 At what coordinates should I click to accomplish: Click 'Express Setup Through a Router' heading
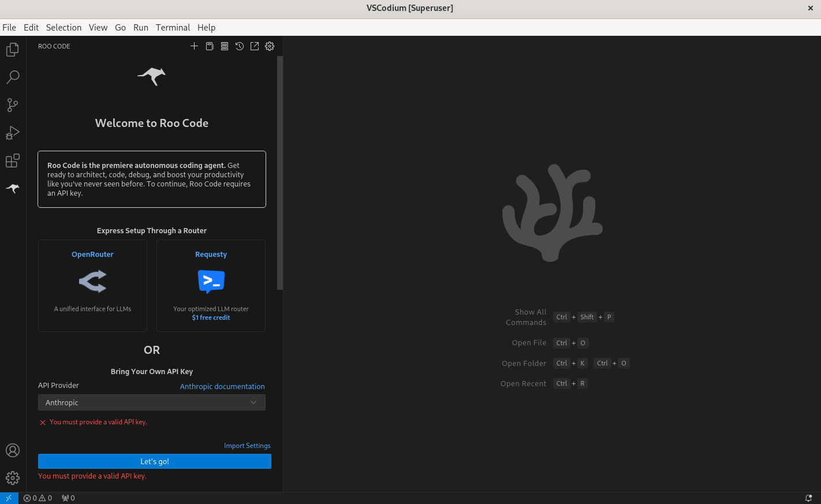point(152,230)
